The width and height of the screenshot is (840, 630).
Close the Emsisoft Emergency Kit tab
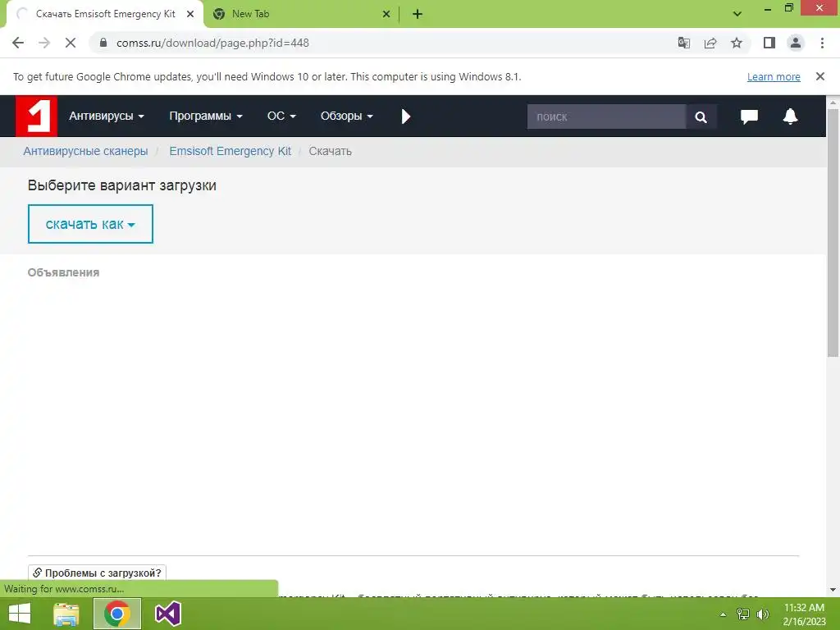[190, 15]
